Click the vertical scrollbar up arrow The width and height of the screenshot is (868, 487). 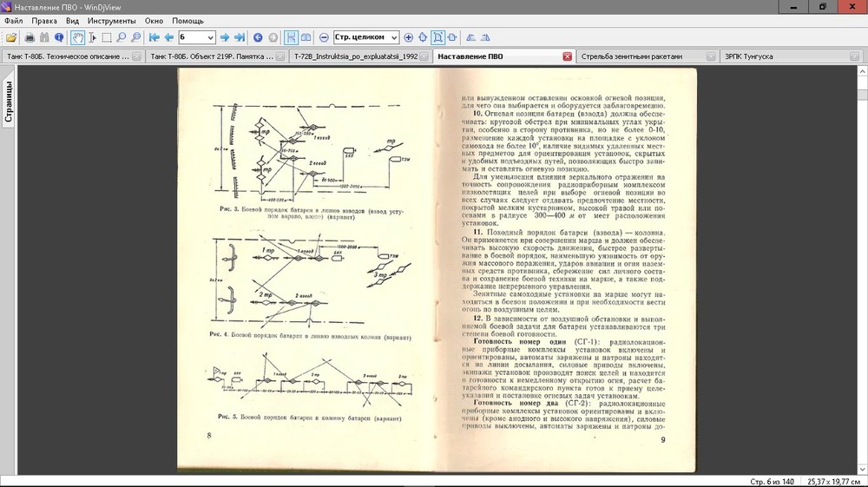point(863,71)
